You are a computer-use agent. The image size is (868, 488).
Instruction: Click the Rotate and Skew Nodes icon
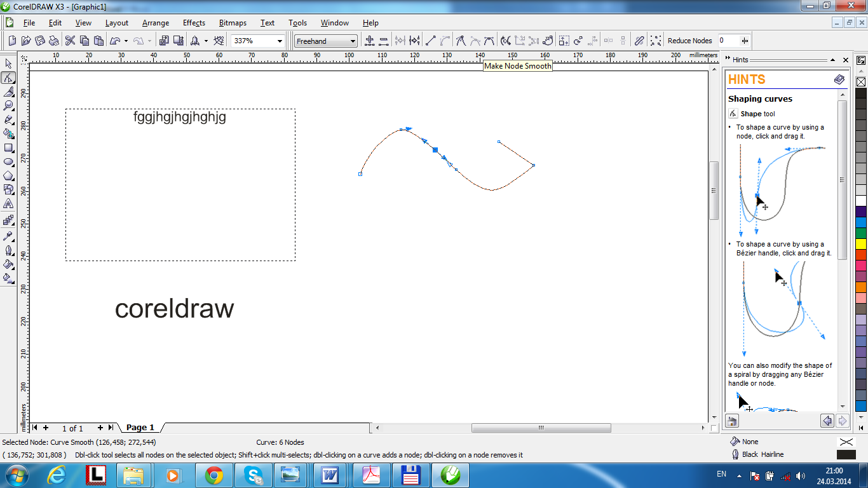coord(578,41)
